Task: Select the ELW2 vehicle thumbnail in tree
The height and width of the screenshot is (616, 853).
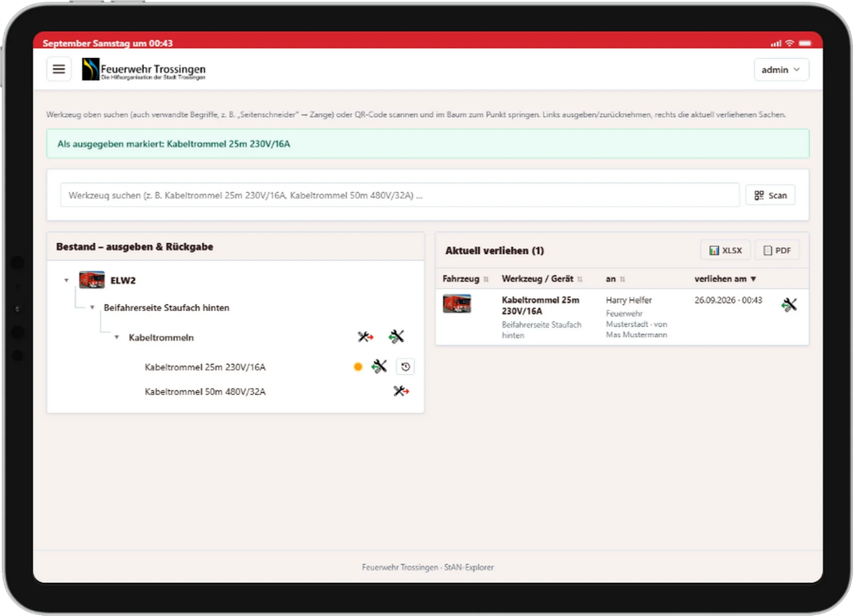Action: (x=92, y=280)
